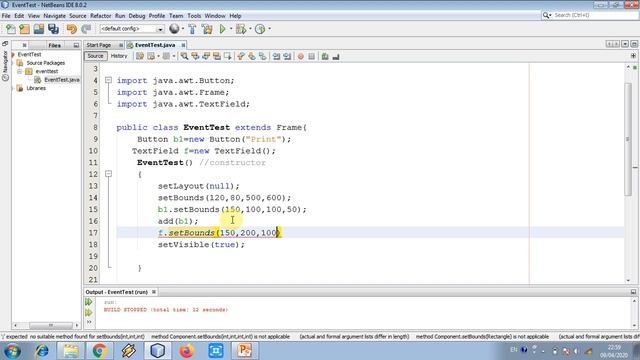Image resolution: width=640 pixels, height=360 pixels.
Task: Minimize the Output window via corner icon
Action: tap(633, 292)
